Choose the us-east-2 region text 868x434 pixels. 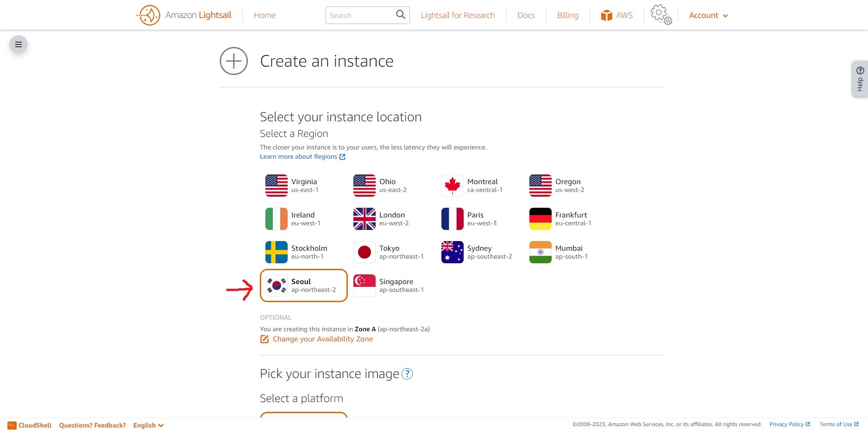click(x=393, y=190)
